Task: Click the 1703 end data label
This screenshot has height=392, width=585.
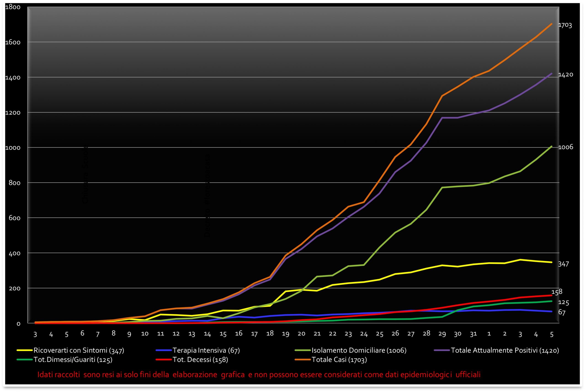Action: 565,25
